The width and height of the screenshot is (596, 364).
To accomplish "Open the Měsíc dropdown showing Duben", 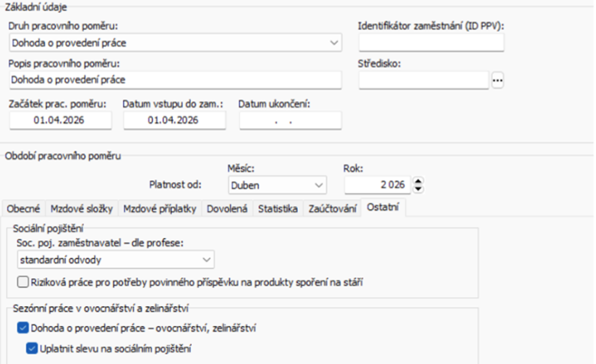I will pos(318,185).
